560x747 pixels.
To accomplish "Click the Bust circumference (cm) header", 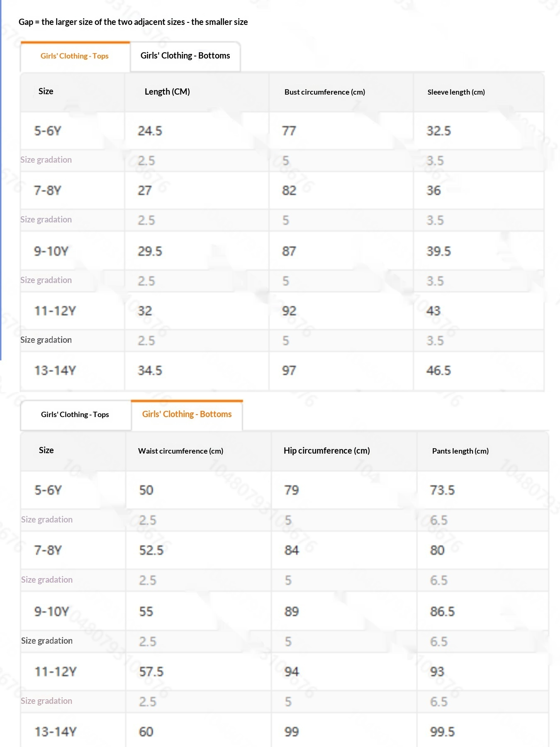I will pos(324,92).
